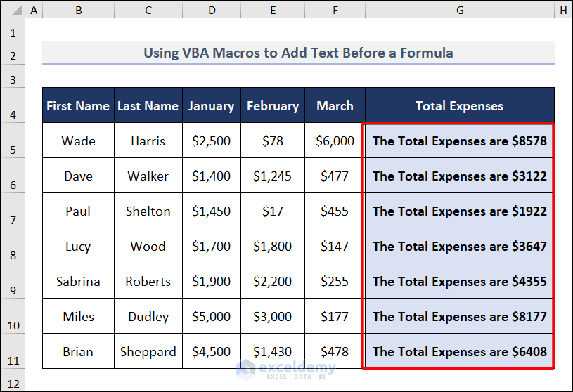573x392 pixels.
Task: Select the cell showing $6,000
Action: click(335, 141)
